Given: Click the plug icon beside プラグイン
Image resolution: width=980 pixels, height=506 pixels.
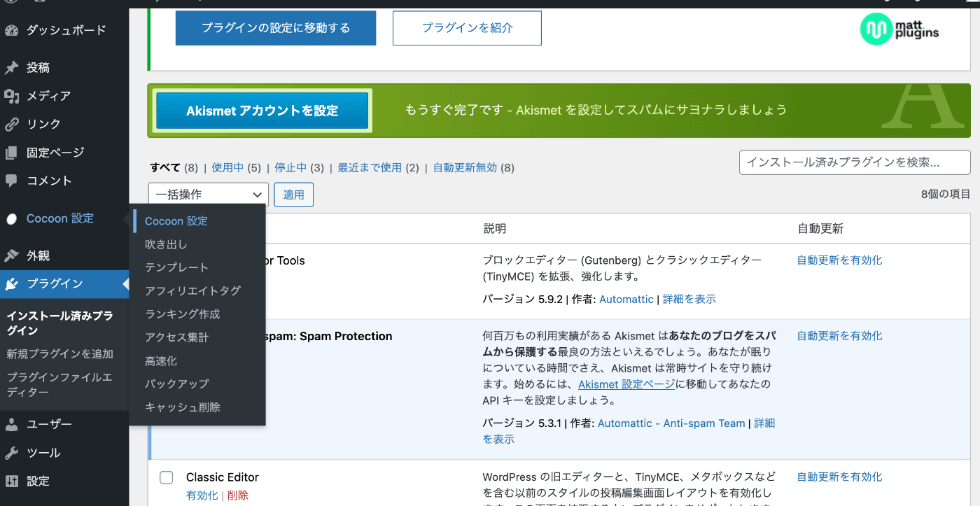Looking at the screenshot, I should [x=11, y=284].
